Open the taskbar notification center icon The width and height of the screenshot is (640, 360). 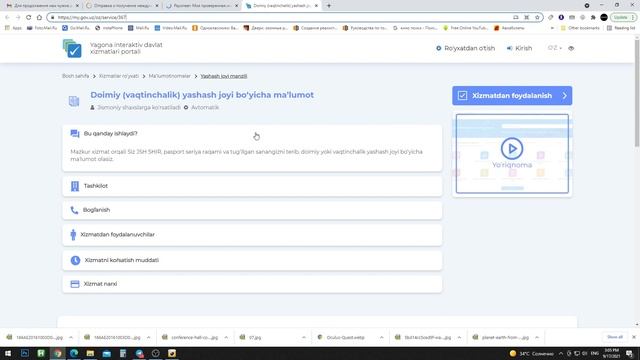[629, 353]
